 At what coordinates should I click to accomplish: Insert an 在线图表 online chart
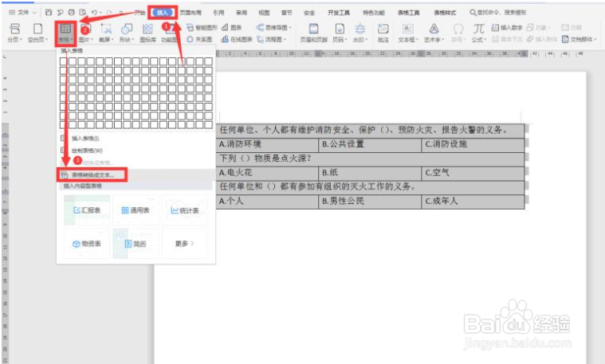coord(237,39)
